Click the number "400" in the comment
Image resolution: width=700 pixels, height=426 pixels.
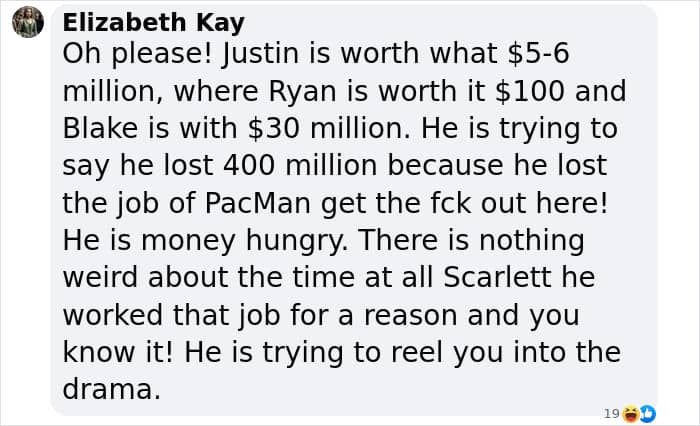(249, 166)
